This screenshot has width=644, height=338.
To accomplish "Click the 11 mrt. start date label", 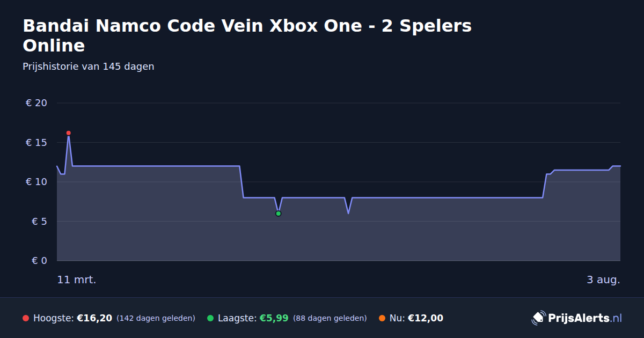I will (x=77, y=280).
